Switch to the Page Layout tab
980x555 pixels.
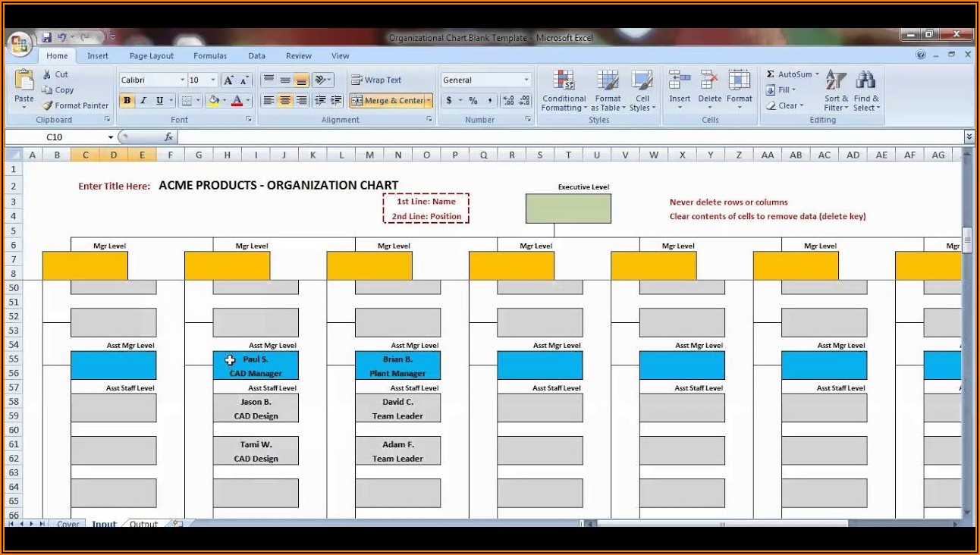tap(151, 56)
